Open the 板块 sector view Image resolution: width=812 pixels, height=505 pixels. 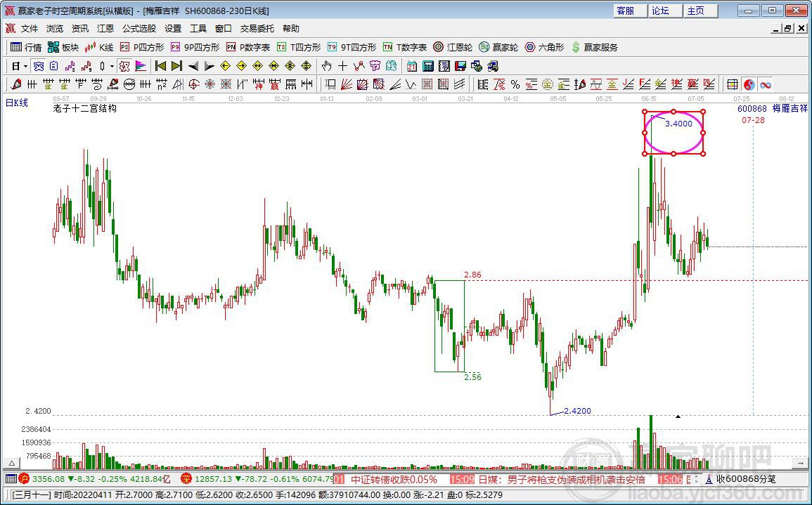click(63, 47)
